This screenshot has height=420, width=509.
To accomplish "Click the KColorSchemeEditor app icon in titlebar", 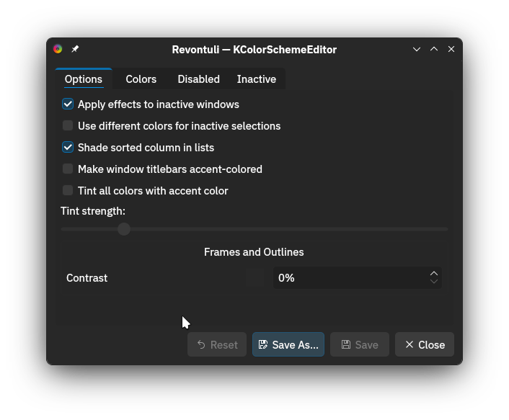I will coord(58,49).
